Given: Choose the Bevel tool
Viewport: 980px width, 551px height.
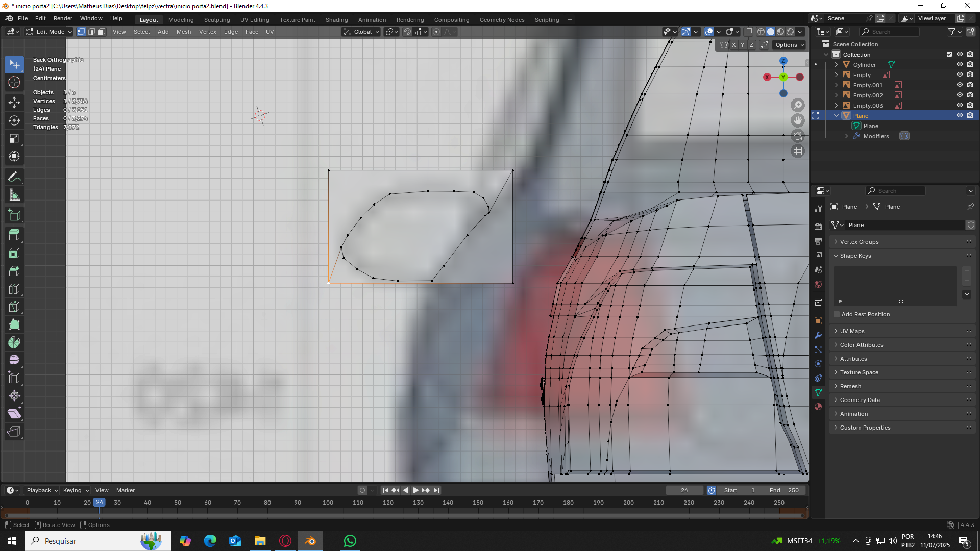Looking at the screenshot, I should pyautogui.click(x=14, y=271).
